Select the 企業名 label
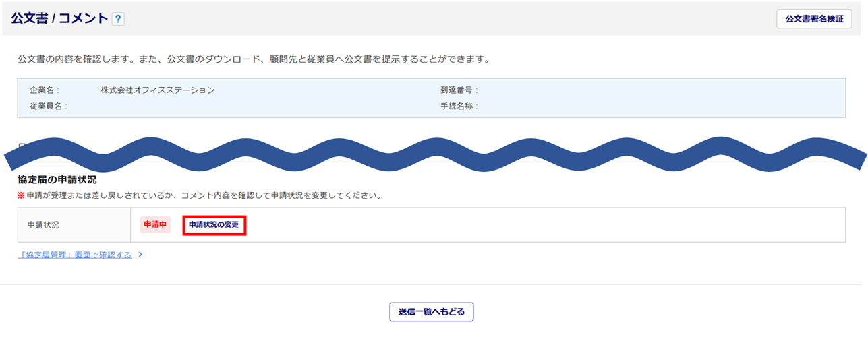868x339 pixels. 45,90
